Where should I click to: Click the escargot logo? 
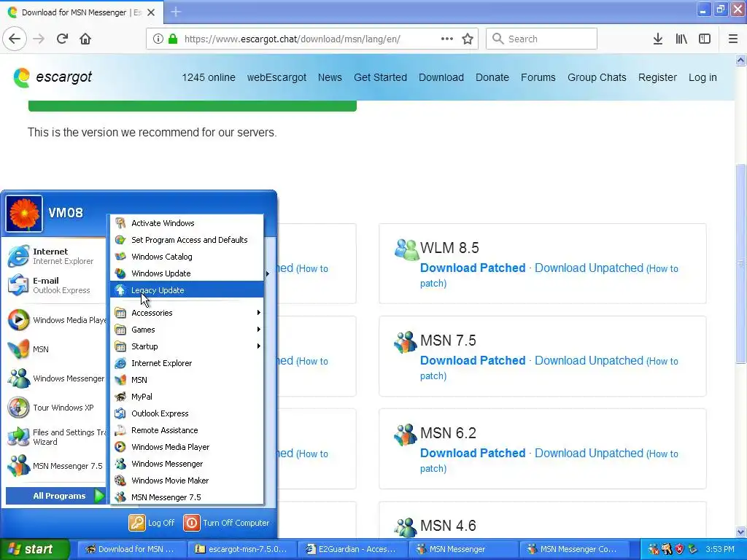(x=53, y=77)
